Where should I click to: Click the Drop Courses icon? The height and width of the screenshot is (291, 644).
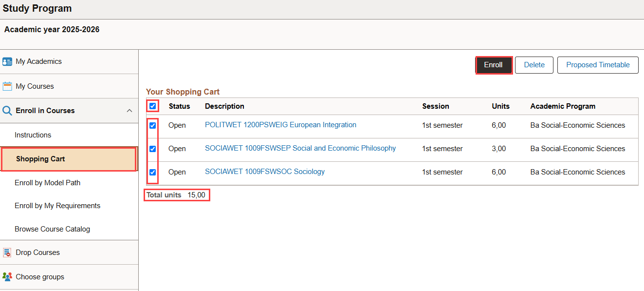(x=7, y=252)
